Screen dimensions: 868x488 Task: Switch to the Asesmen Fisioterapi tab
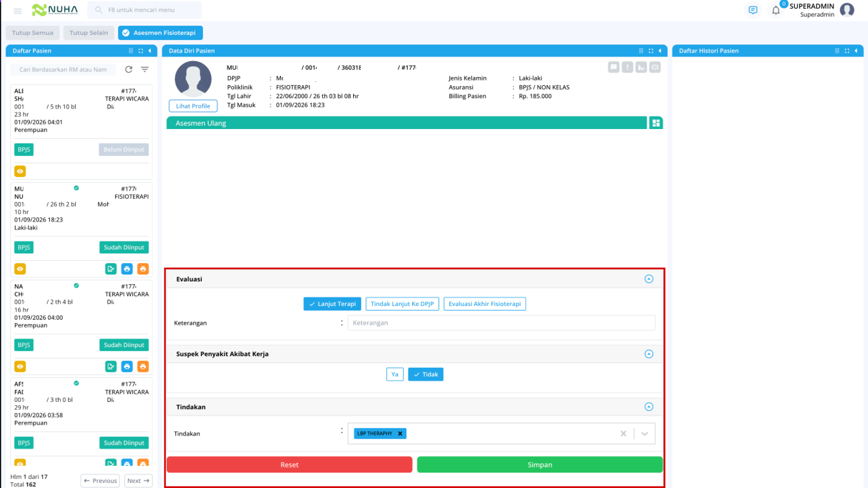click(x=161, y=33)
